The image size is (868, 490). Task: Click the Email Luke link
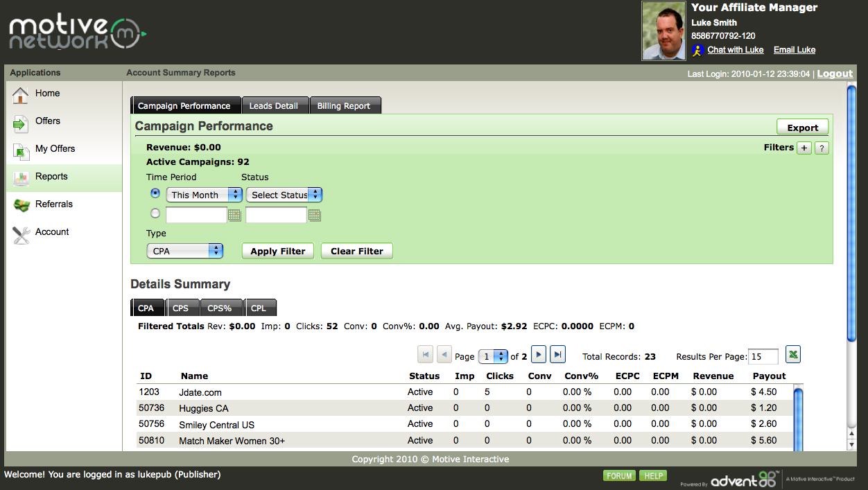tap(795, 50)
